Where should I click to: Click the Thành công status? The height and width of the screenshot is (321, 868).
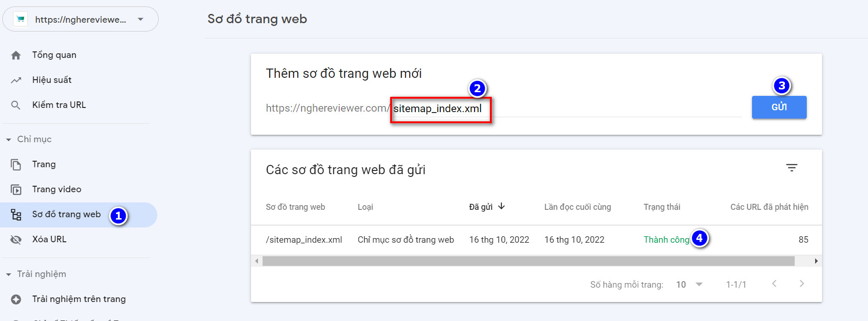(666, 239)
